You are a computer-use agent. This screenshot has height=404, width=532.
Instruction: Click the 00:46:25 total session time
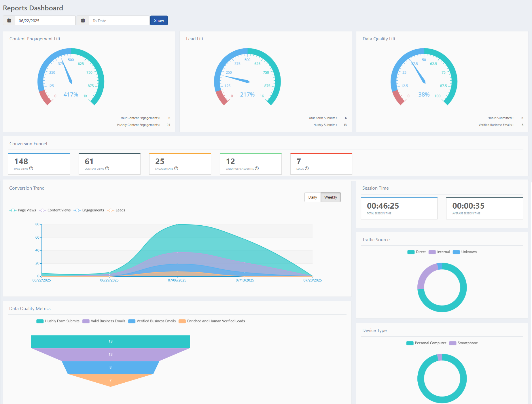pos(383,206)
